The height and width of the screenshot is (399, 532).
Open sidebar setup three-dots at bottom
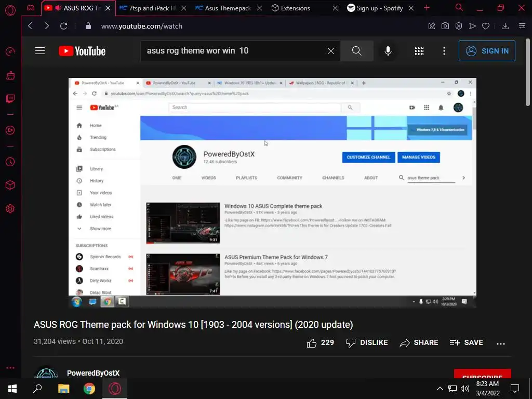(x=10, y=368)
